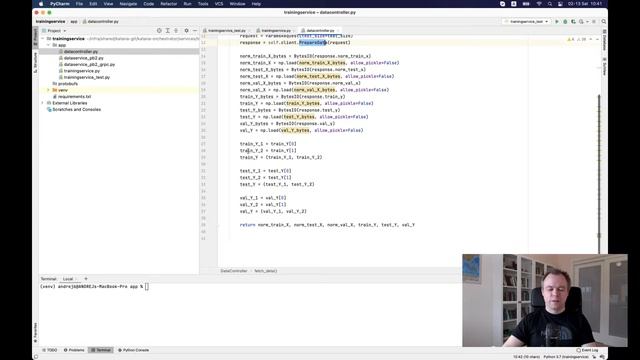Viewport: 640px width, 360px height.
Task: Select requirements.txt in project tree
Action: (x=74, y=97)
